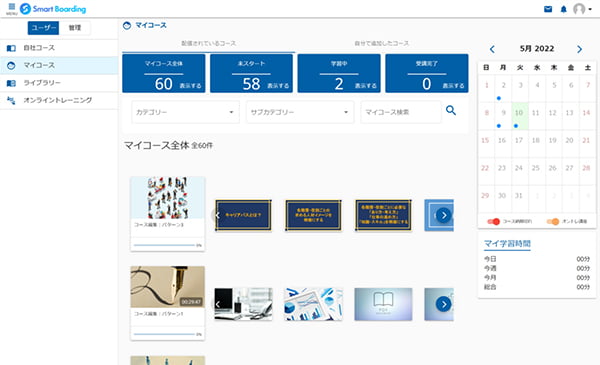Open 自社コース in the sidebar
The width and height of the screenshot is (600, 365).
click(59, 48)
